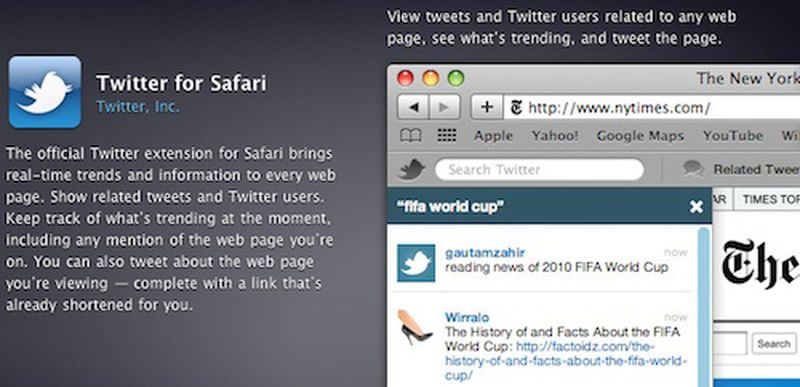The height and width of the screenshot is (387, 800).
Task: Open the Yahoo! bookmark
Action: coord(555,136)
